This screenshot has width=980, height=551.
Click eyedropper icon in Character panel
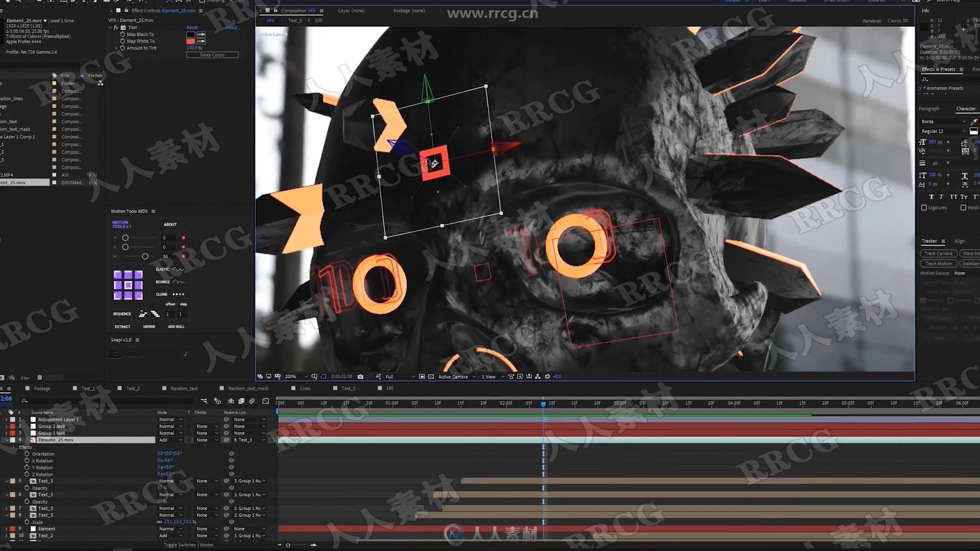(973, 121)
